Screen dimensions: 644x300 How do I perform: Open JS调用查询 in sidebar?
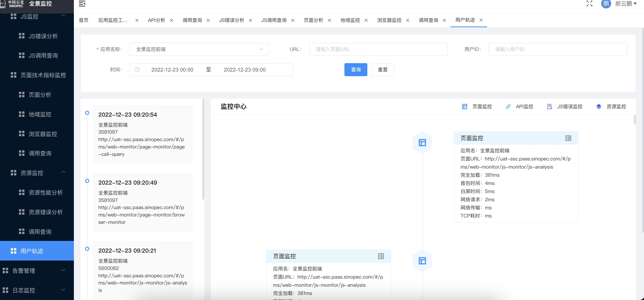(37, 56)
